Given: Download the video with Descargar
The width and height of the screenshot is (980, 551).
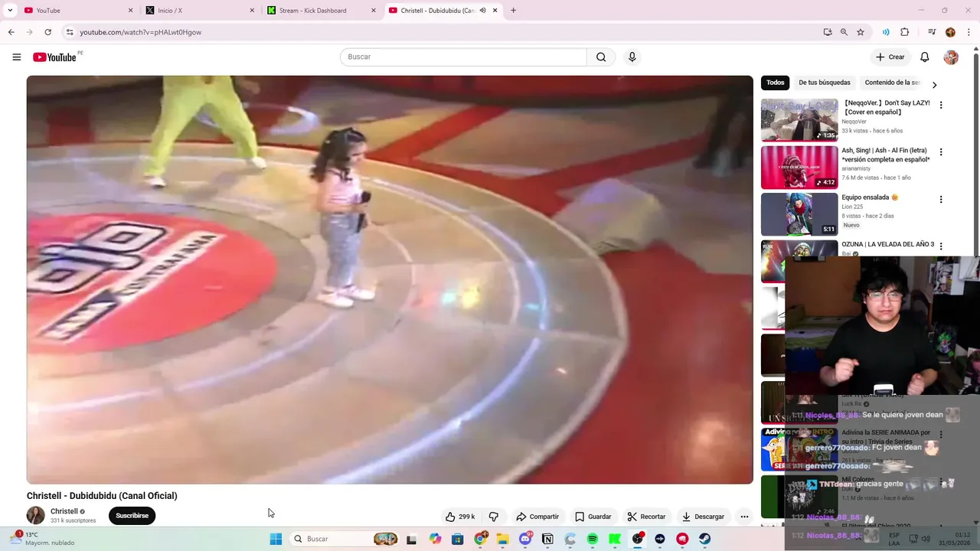Looking at the screenshot, I should click(x=703, y=517).
